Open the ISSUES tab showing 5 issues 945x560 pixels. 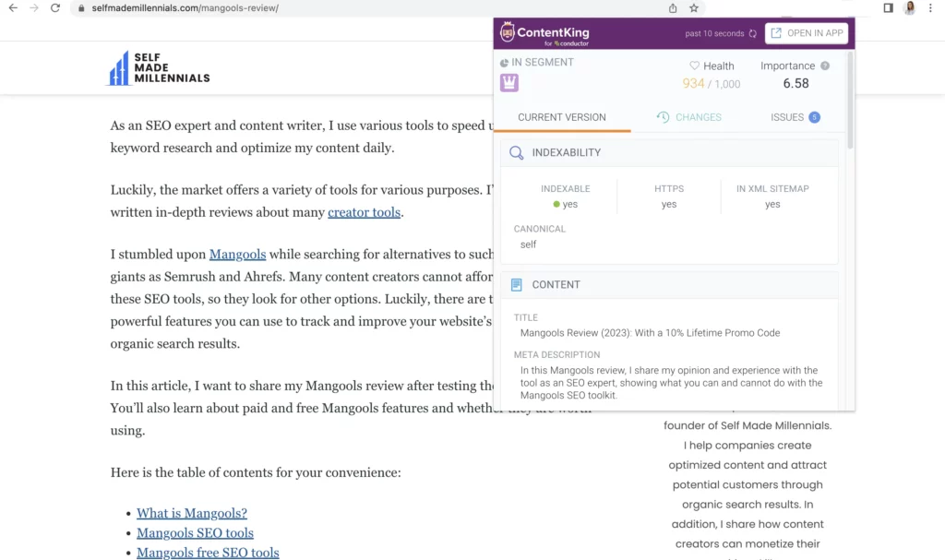(792, 117)
